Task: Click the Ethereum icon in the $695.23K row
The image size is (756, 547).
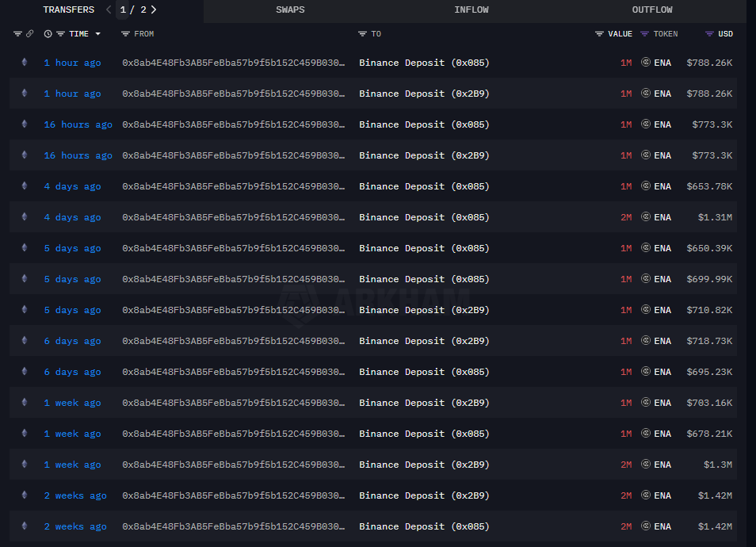Action: click(25, 371)
